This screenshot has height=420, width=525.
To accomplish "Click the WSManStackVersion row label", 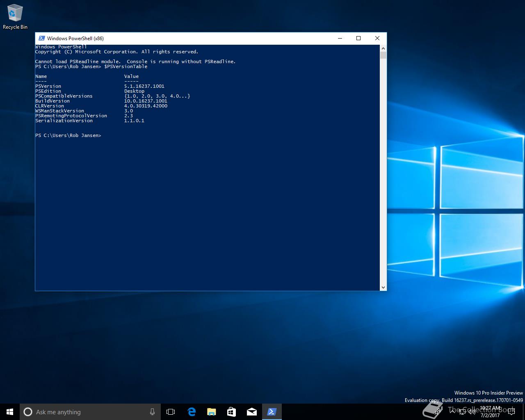I will coord(59,111).
